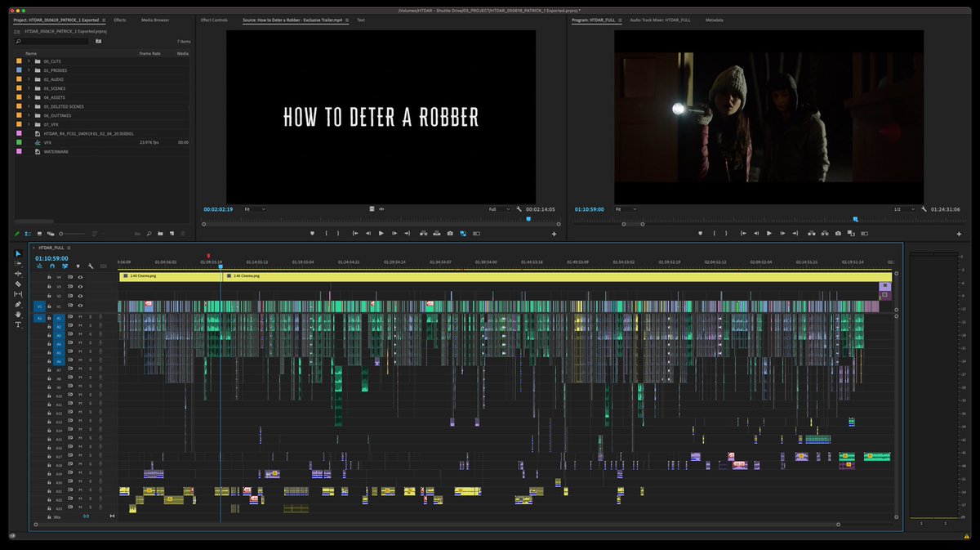Click green label swatch of VFX sequence

coord(19,142)
